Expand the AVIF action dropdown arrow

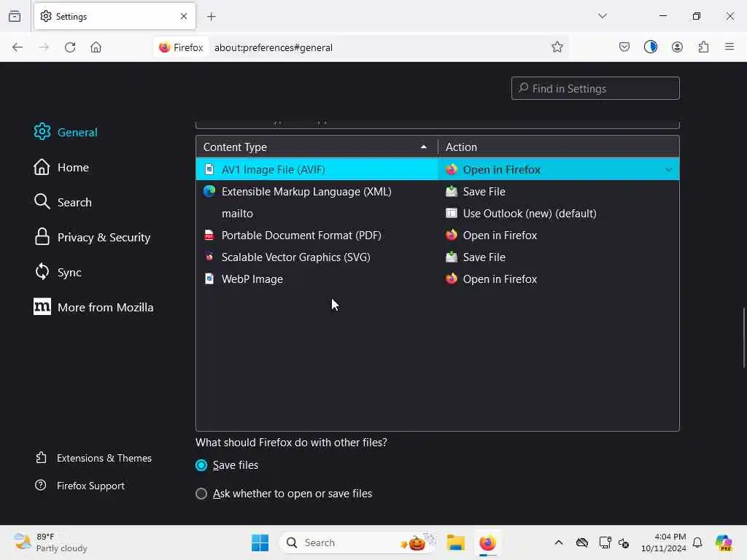(668, 169)
